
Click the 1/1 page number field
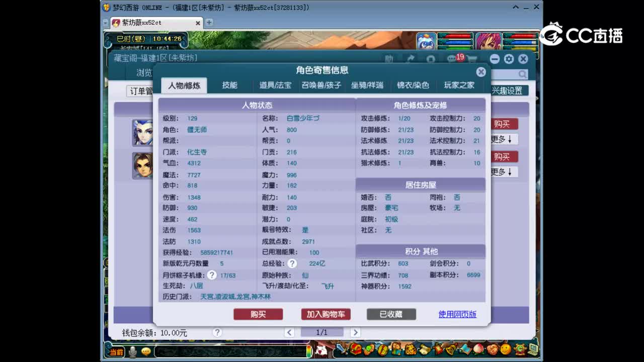tap(322, 332)
